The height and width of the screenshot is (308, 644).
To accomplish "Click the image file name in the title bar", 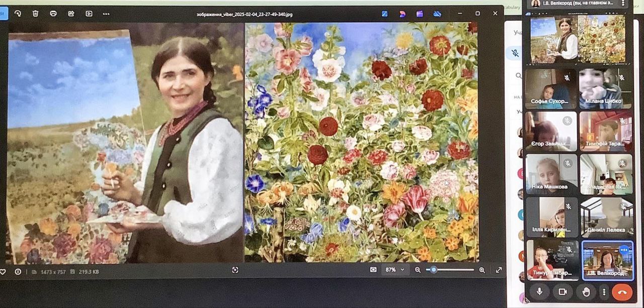I will (x=245, y=14).
